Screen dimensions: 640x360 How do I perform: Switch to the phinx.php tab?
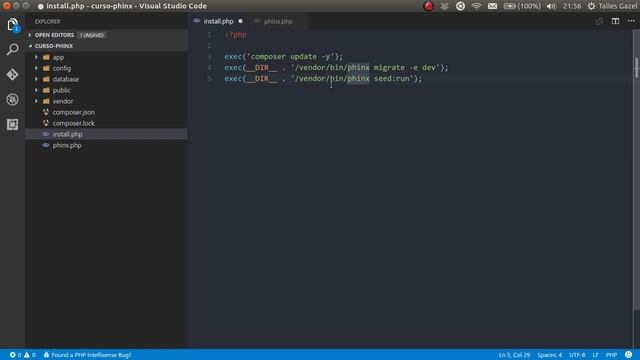pyautogui.click(x=278, y=21)
